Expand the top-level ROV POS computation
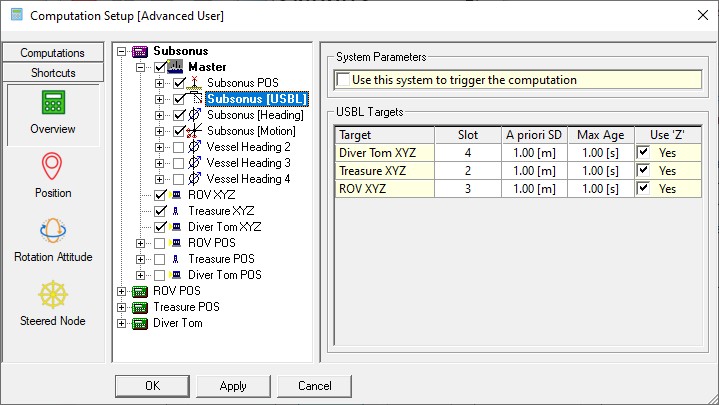Screen dimensions: 719x405 tap(122, 291)
